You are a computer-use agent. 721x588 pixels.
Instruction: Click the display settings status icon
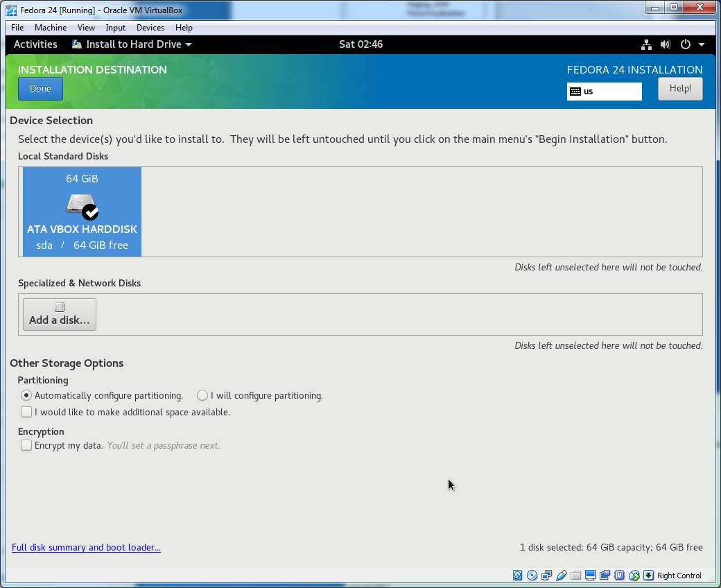[x=591, y=575]
